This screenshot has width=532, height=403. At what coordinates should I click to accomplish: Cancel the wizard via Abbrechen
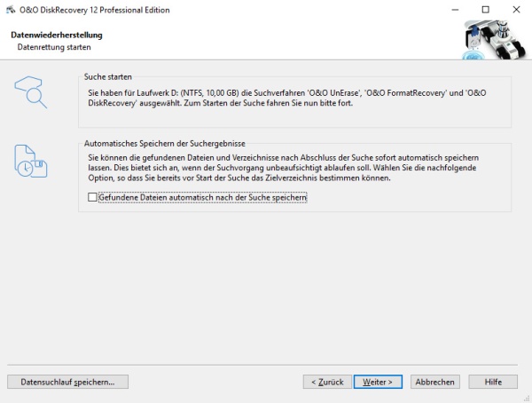[x=434, y=382]
